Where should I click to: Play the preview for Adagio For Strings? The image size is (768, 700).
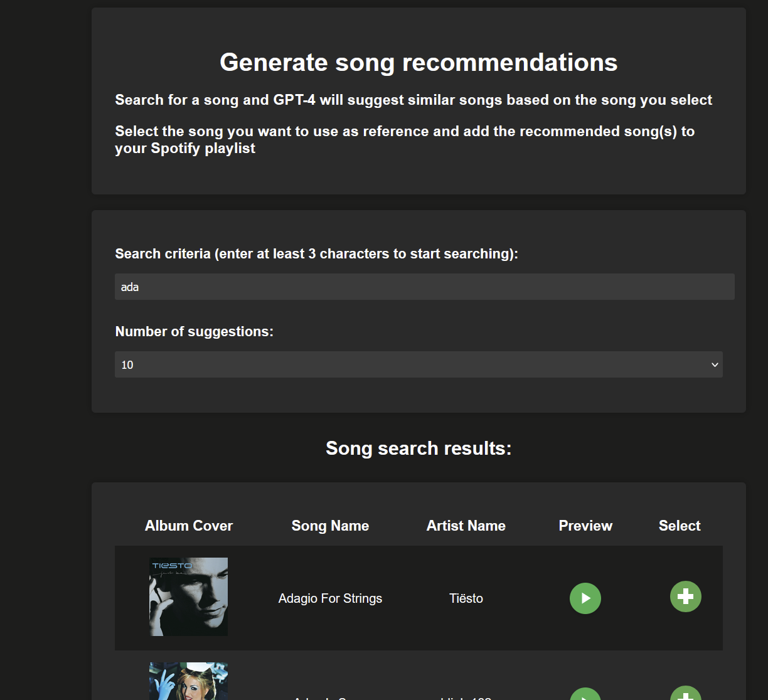coord(585,598)
